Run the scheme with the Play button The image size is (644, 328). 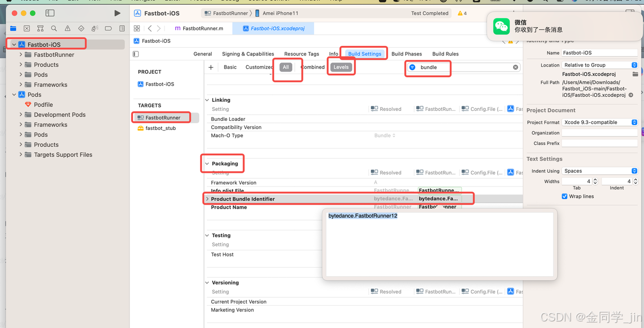click(x=117, y=13)
